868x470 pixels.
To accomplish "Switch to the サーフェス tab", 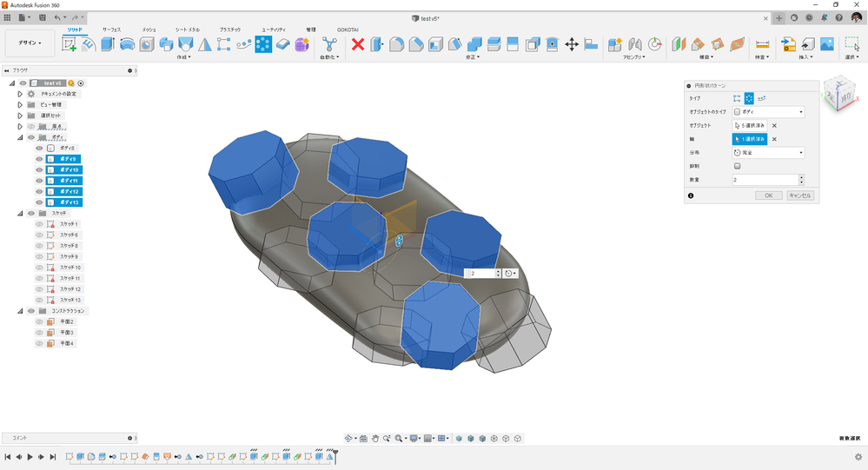I will pyautogui.click(x=111, y=30).
